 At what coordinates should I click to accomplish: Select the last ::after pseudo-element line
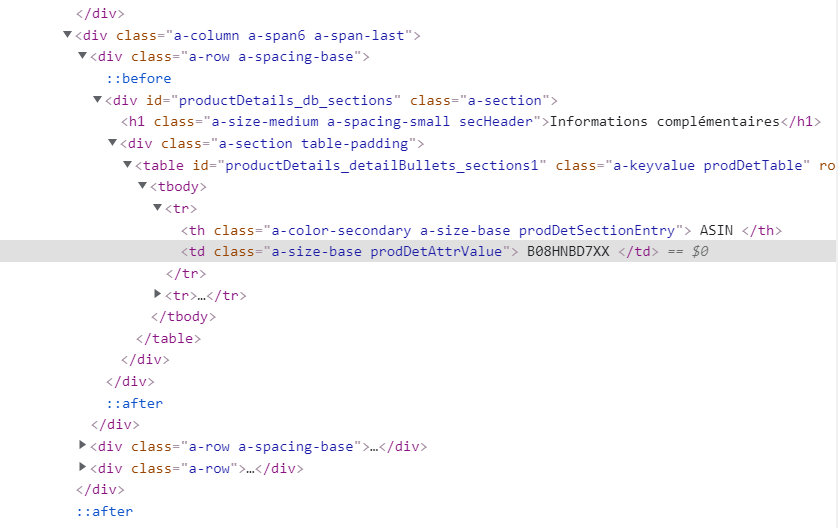point(104,511)
